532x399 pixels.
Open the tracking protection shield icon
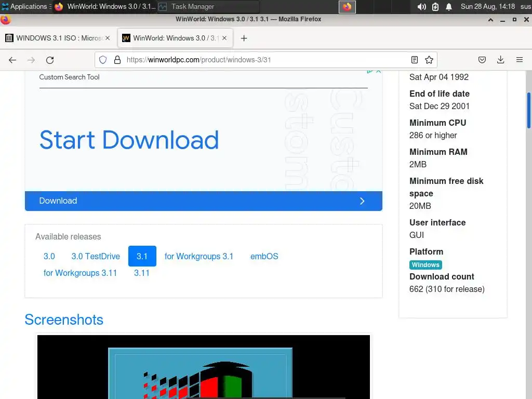103,60
